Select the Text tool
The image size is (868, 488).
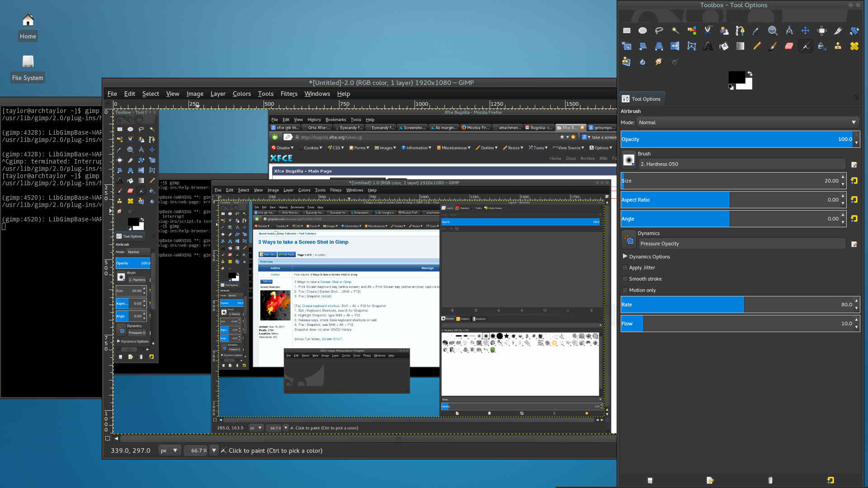click(708, 46)
